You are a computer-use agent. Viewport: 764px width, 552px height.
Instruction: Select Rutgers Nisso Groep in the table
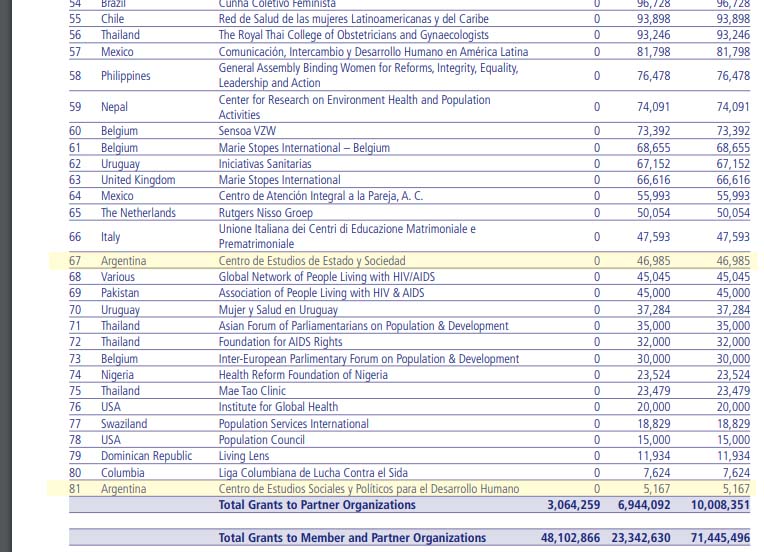265,213
